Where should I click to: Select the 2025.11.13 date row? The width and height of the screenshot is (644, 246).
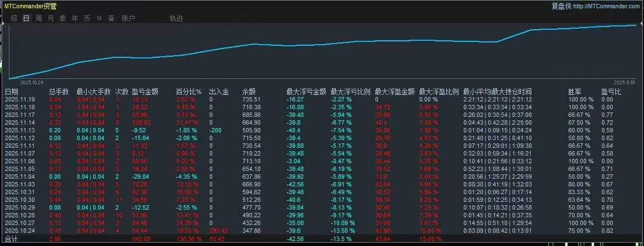[x=322, y=130]
